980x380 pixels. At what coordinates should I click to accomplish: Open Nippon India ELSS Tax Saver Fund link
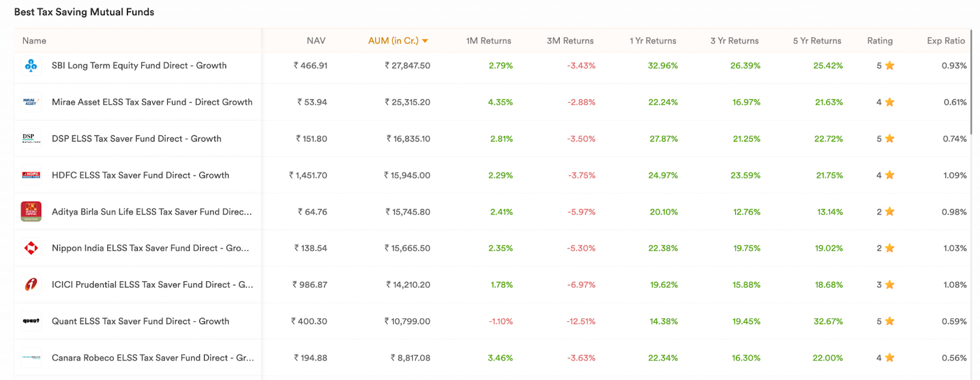tap(150, 248)
